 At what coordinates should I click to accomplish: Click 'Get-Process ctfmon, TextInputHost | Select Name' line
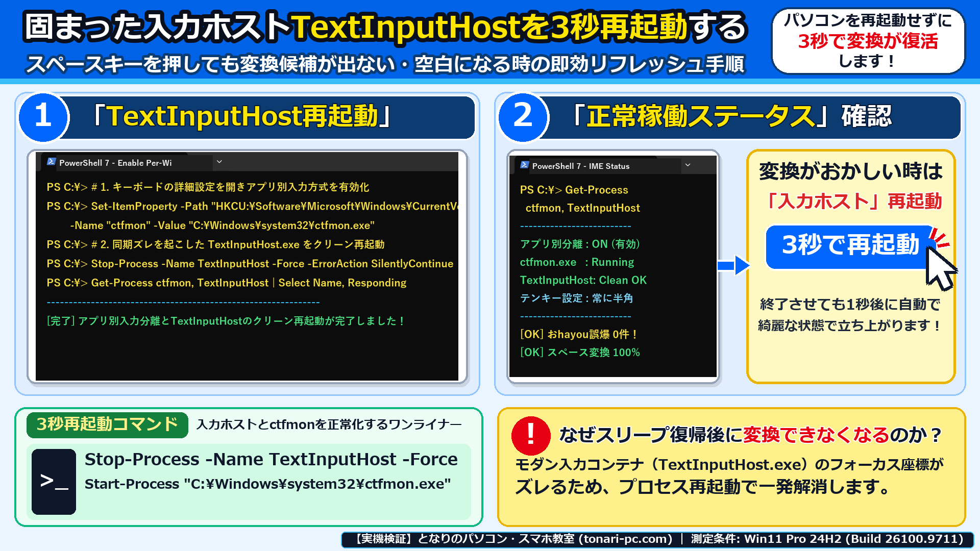tap(227, 283)
